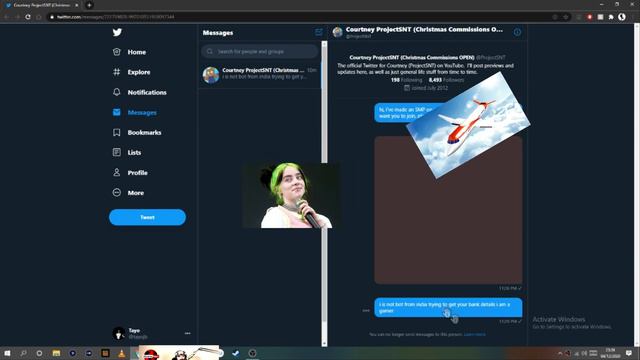Image resolution: width=640 pixels, height=360 pixels.
Task: Open the browser extensions puzzle icon
Action: [x=611, y=17]
